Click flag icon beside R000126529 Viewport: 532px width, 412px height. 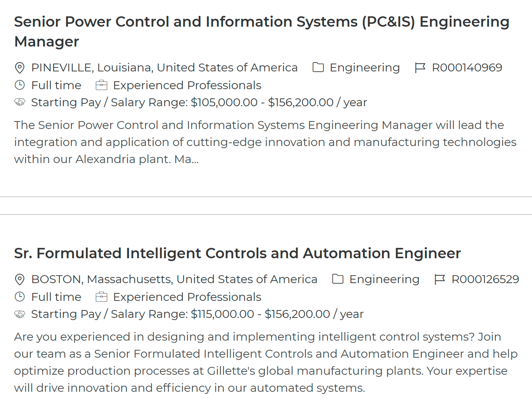coord(439,279)
